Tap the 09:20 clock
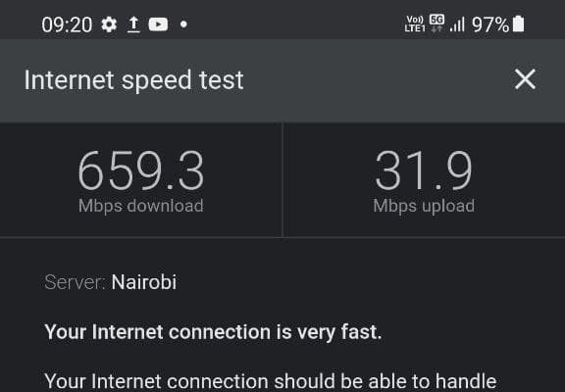This screenshot has height=392, width=565. pos(67,25)
